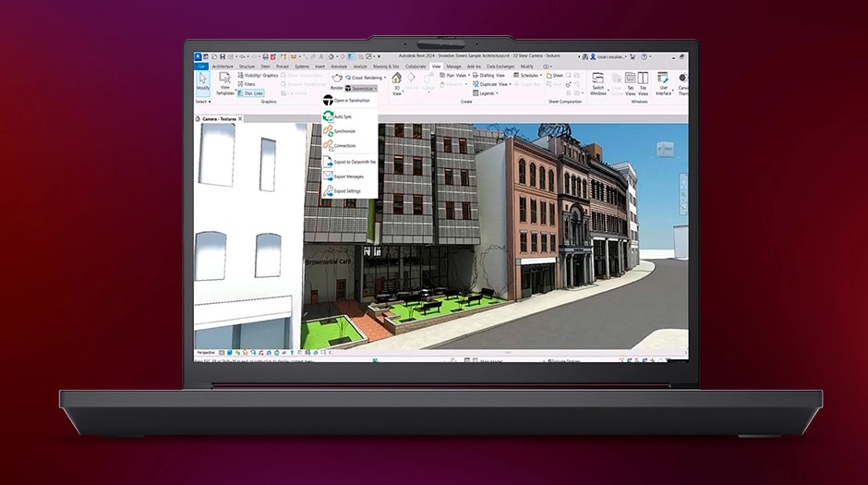Click Perspective label on view control bar
This screenshot has width=868, height=485.
[x=206, y=352]
